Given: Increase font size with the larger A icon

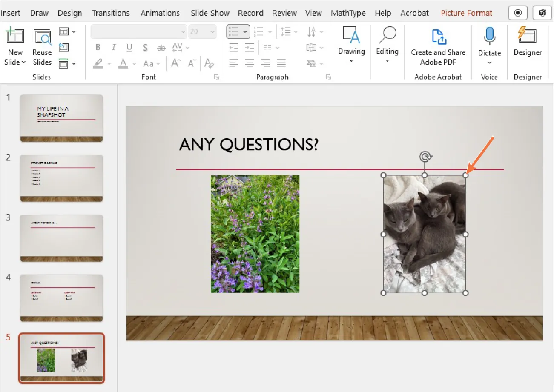Looking at the screenshot, I should click(175, 63).
